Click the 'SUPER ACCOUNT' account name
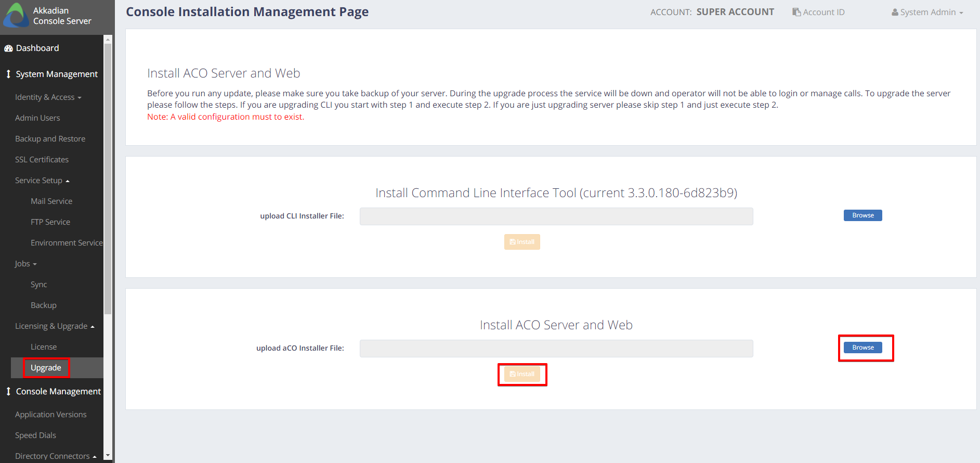This screenshot has height=463, width=980. point(735,12)
